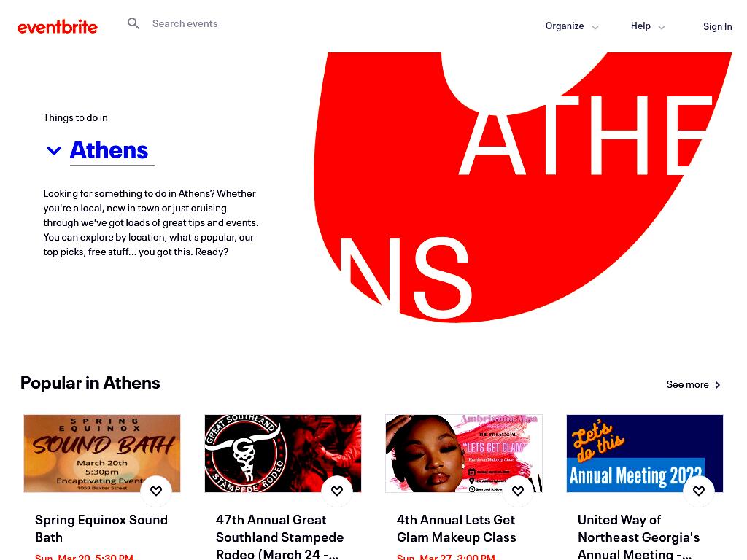Like the Great Southland Stampede Rodeo event

(337, 491)
